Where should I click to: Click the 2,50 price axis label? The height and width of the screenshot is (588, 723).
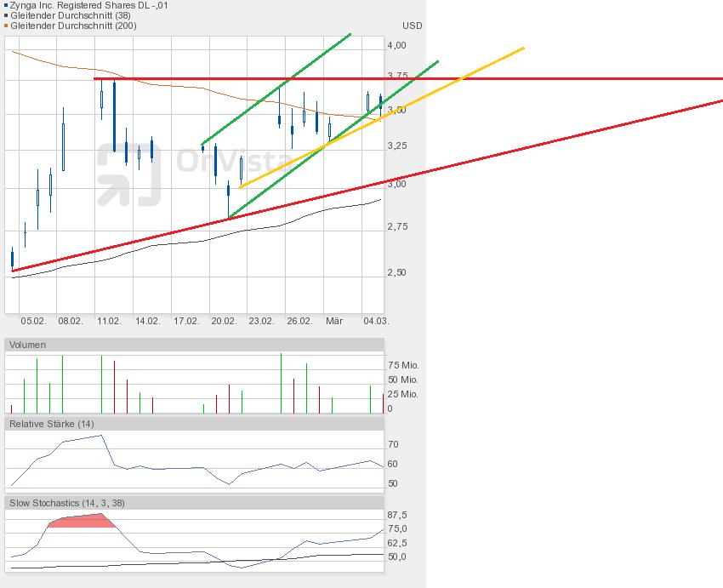click(x=396, y=272)
